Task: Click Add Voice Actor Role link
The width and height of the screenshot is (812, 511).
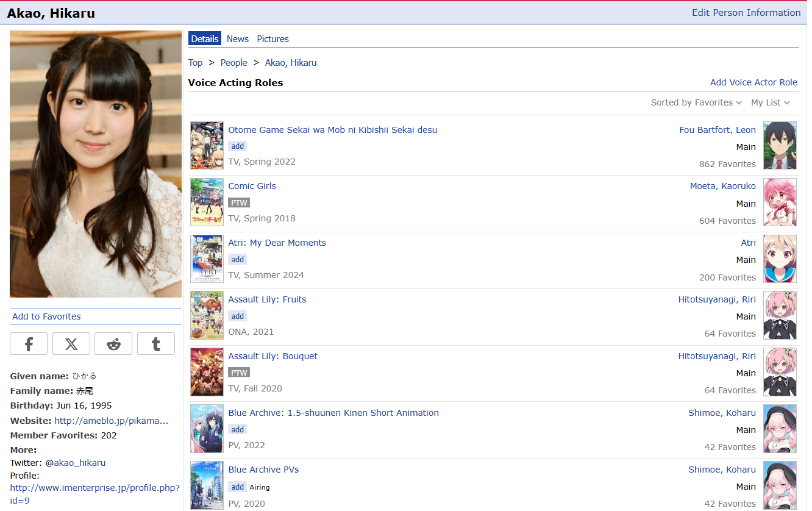Action: click(754, 82)
